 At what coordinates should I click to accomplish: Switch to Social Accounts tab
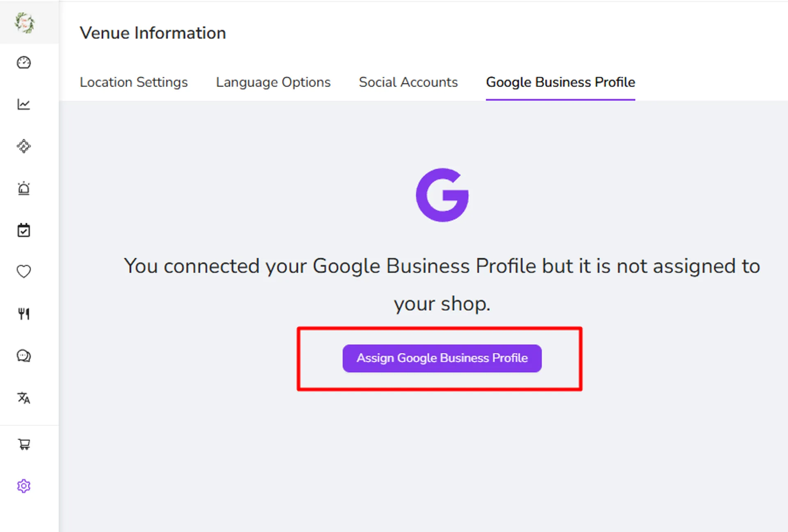[408, 82]
